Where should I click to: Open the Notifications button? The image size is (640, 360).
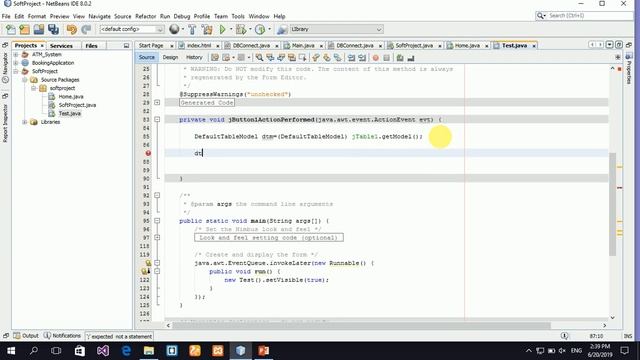[62, 336]
